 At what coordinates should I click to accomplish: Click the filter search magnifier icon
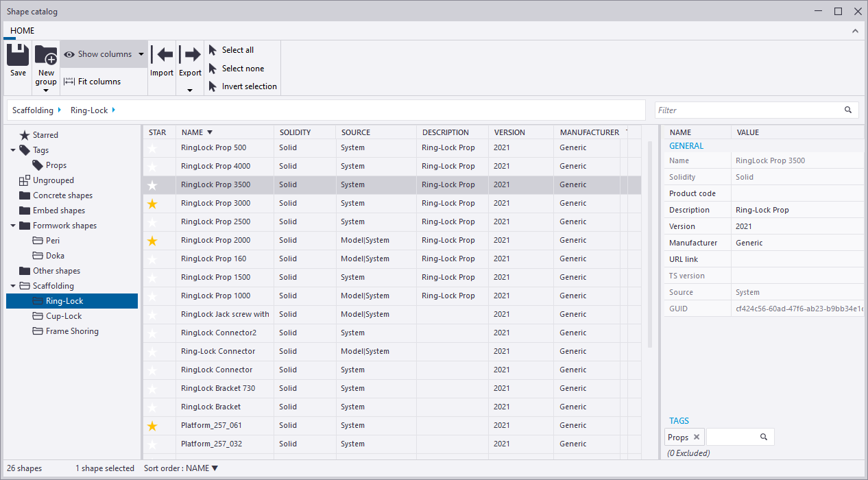click(848, 110)
